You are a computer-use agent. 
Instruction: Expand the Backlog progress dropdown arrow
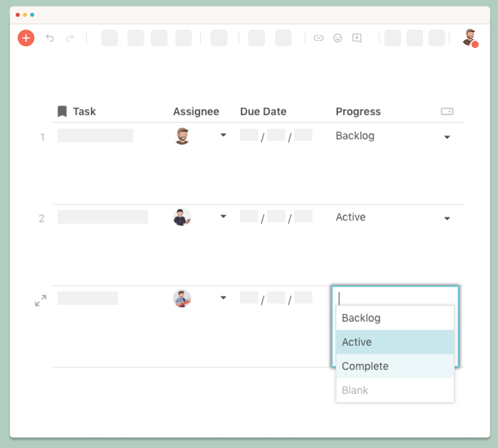click(x=447, y=137)
